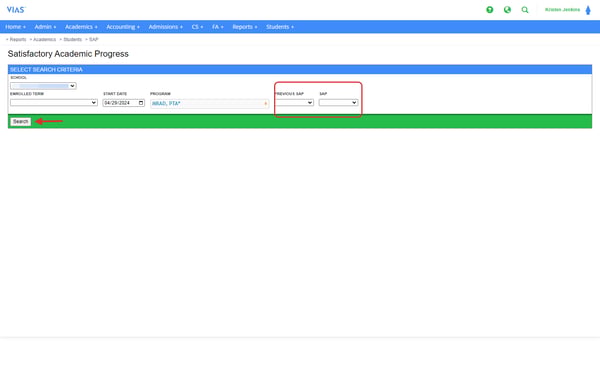Open the globe icon in header
This screenshot has width=600, height=367.
507,10
